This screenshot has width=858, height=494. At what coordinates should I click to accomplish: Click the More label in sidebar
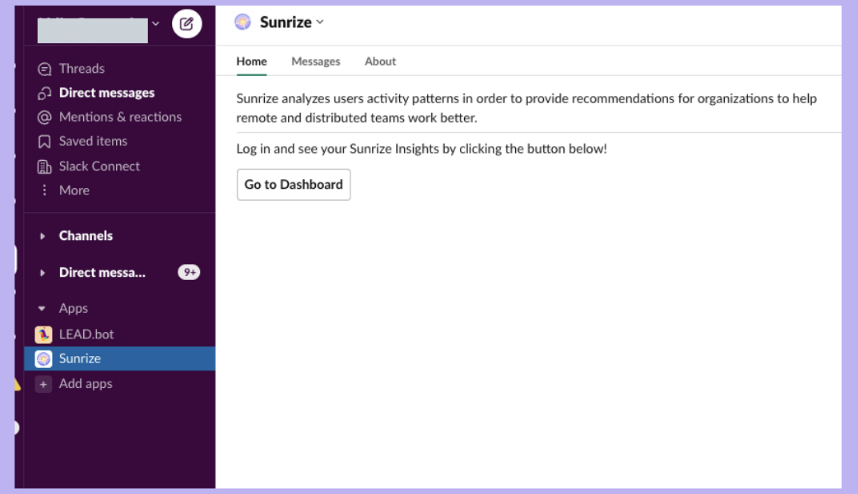[x=74, y=190]
